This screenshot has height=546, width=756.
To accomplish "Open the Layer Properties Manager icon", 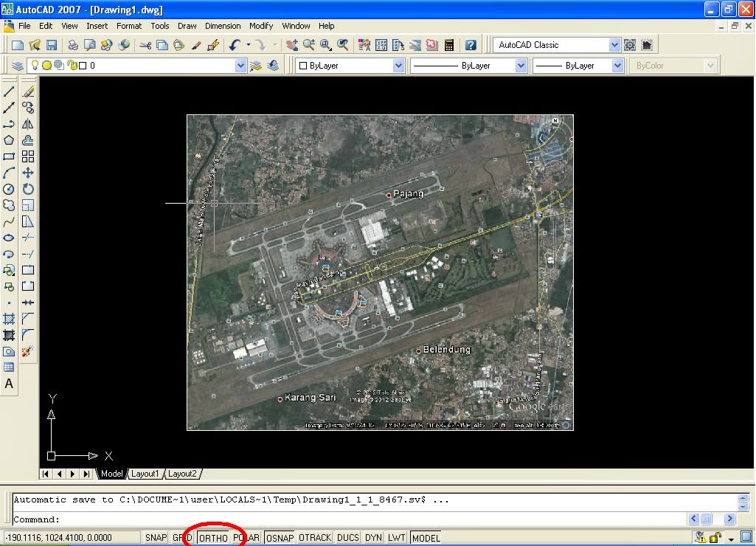I will (x=18, y=66).
